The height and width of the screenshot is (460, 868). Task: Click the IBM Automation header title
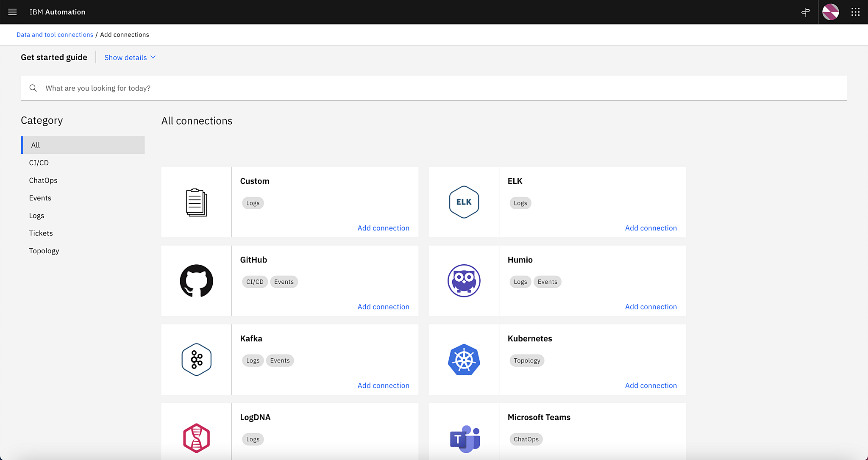click(57, 12)
